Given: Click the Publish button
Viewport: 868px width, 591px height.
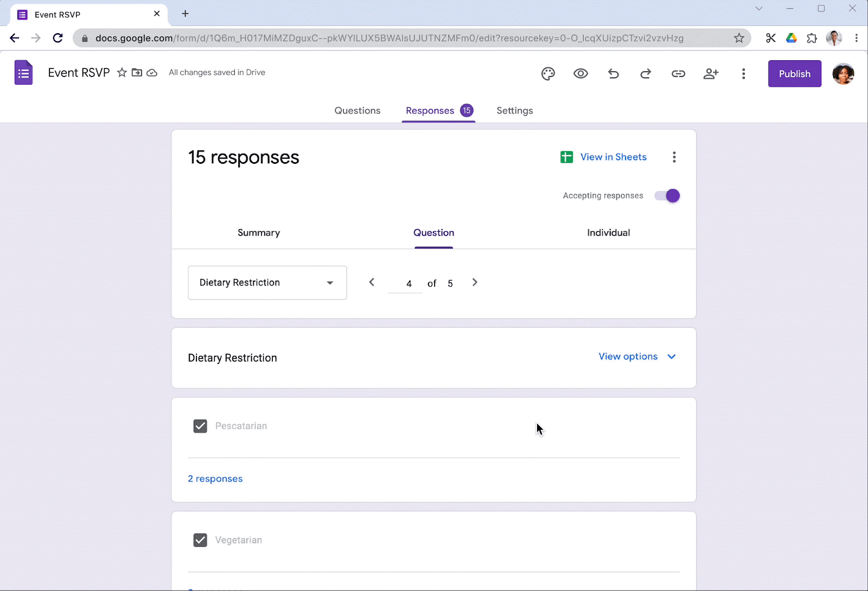Looking at the screenshot, I should [x=794, y=74].
